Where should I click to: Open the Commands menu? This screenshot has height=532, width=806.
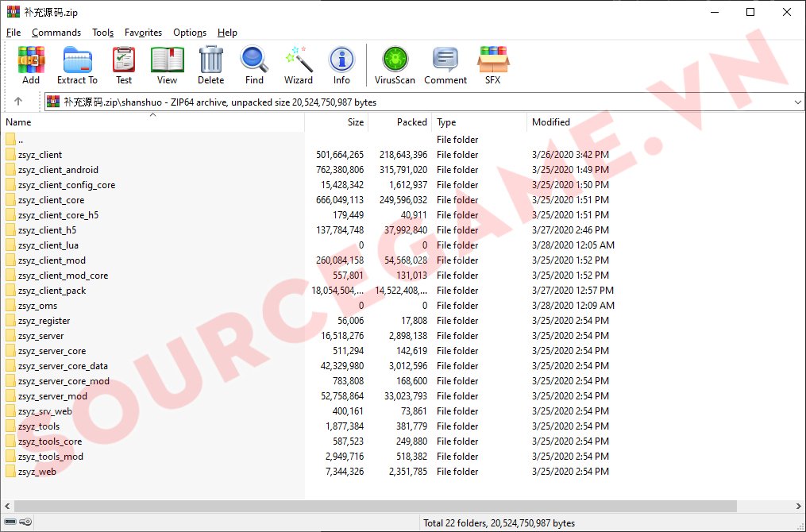pos(56,33)
